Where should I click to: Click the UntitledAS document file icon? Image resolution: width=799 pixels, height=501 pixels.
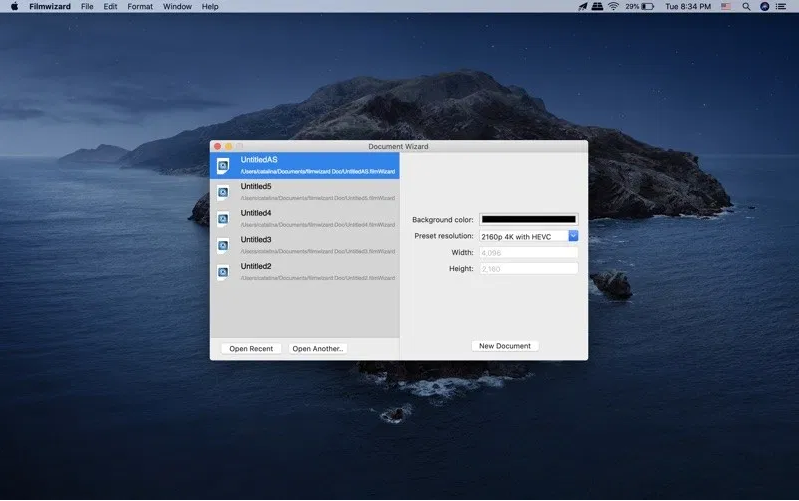click(x=223, y=165)
